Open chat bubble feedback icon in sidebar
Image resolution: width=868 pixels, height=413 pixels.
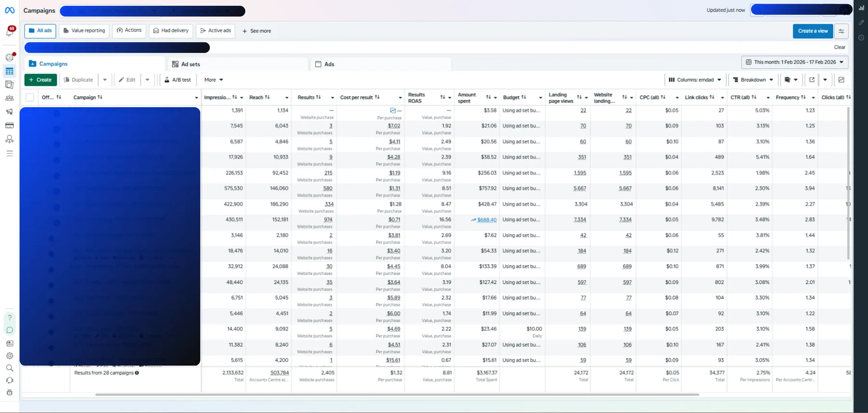point(10,330)
